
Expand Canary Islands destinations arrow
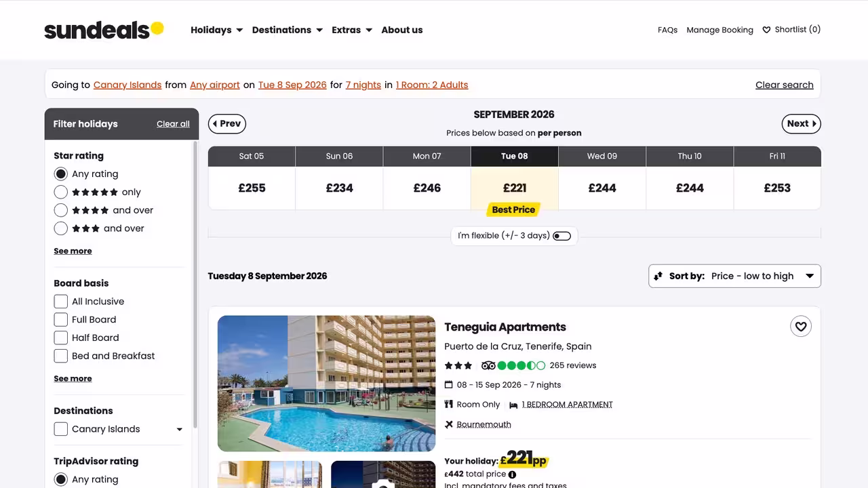tap(180, 429)
